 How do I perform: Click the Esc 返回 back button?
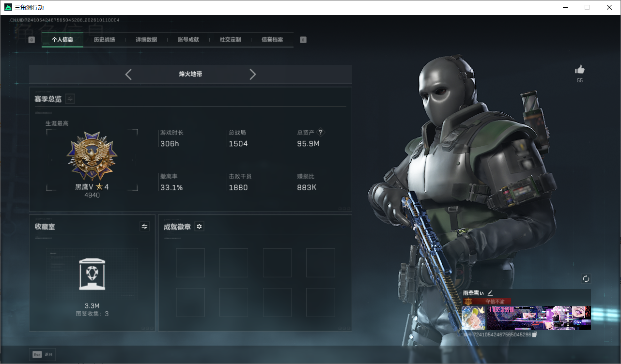42,354
